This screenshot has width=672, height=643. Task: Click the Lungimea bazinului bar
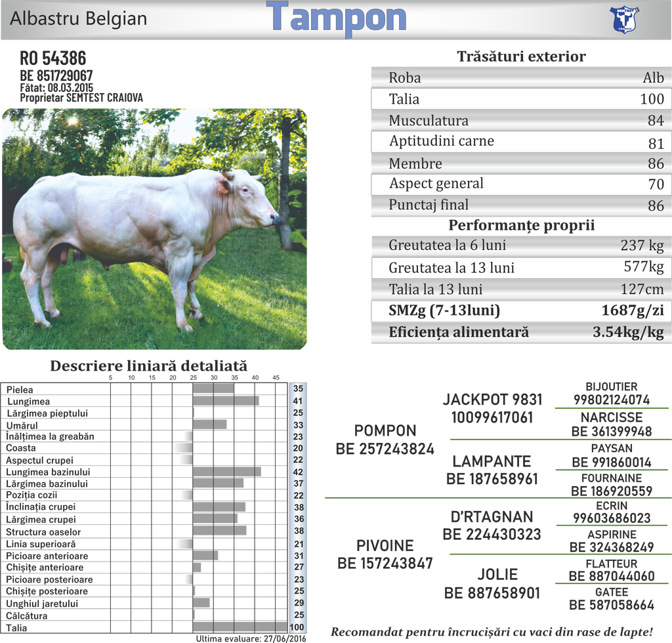226,472
